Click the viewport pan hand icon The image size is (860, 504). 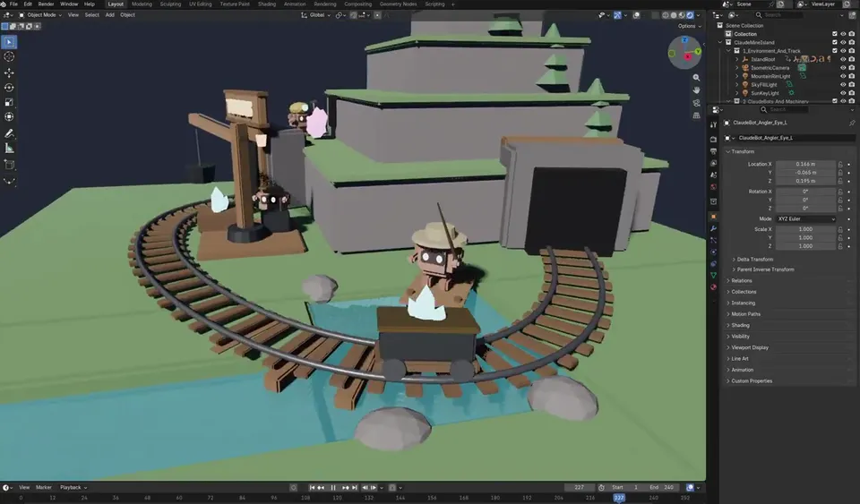point(696,90)
